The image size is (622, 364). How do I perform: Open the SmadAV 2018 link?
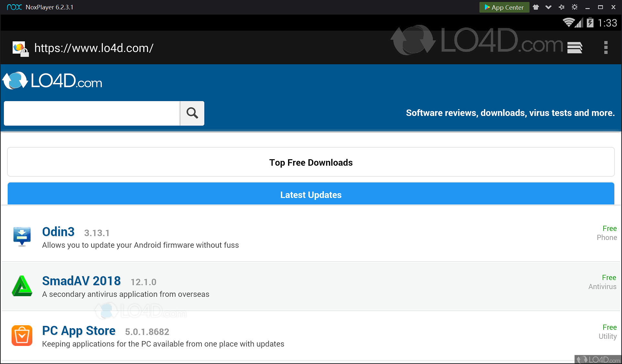click(81, 281)
